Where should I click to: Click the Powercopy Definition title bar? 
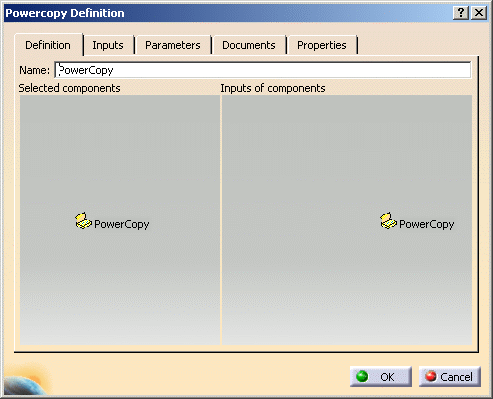(x=227, y=13)
